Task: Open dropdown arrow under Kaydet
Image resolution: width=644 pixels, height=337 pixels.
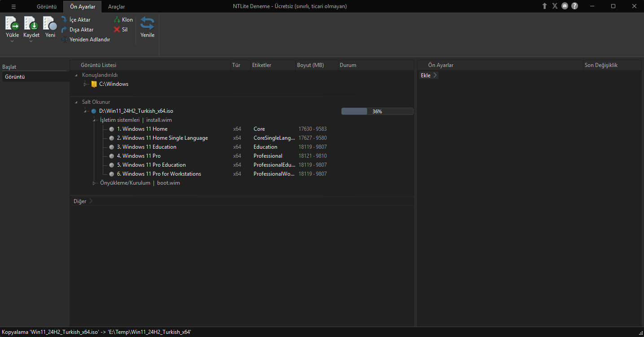Action: pyautogui.click(x=31, y=41)
